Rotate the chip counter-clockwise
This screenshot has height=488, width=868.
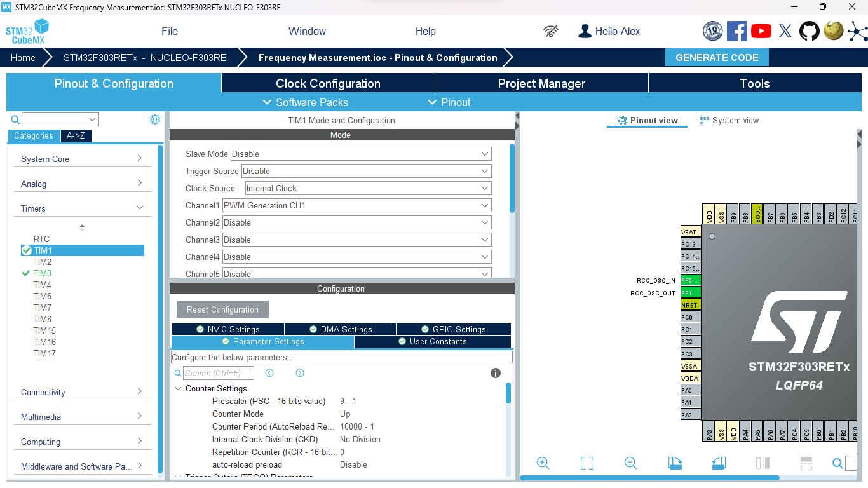(x=719, y=463)
